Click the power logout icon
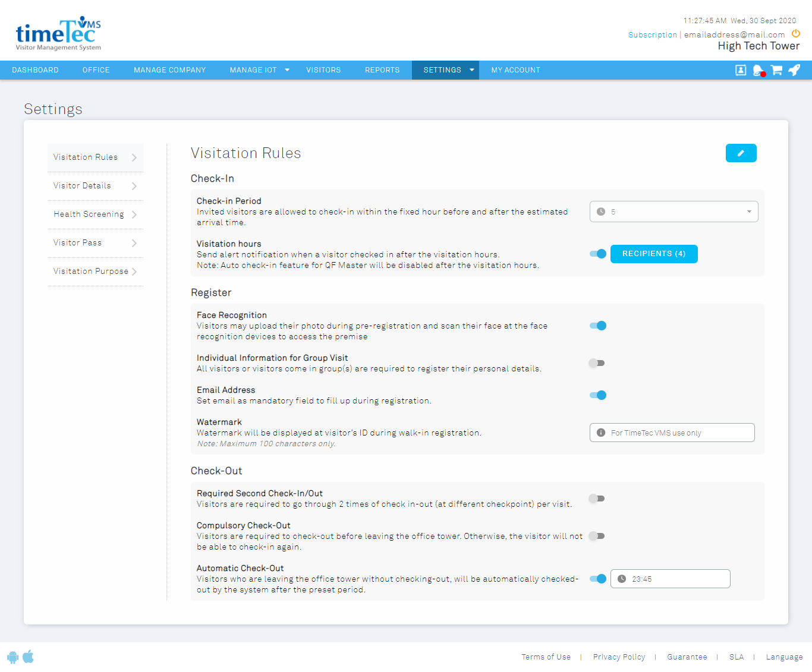812x672 pixels. [x=796, y=34]
